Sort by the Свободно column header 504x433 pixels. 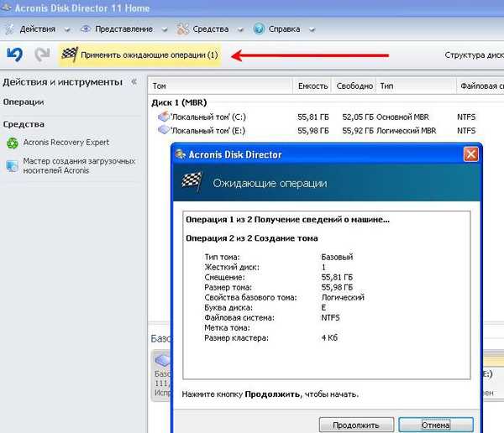click(x=354, y=86)
